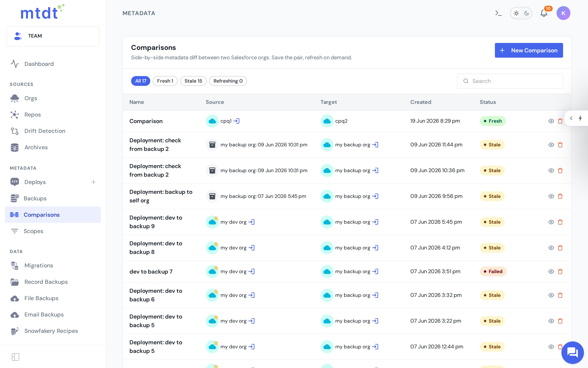Open dev to backup 7 comparison name

pos(151,271)
